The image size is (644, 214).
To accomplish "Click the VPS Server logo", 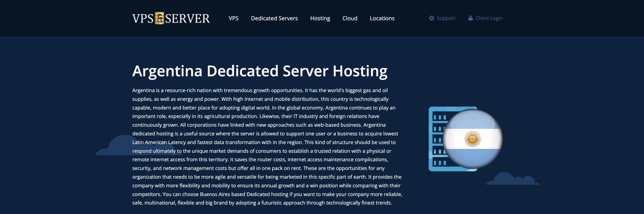I will pos(171,18).
